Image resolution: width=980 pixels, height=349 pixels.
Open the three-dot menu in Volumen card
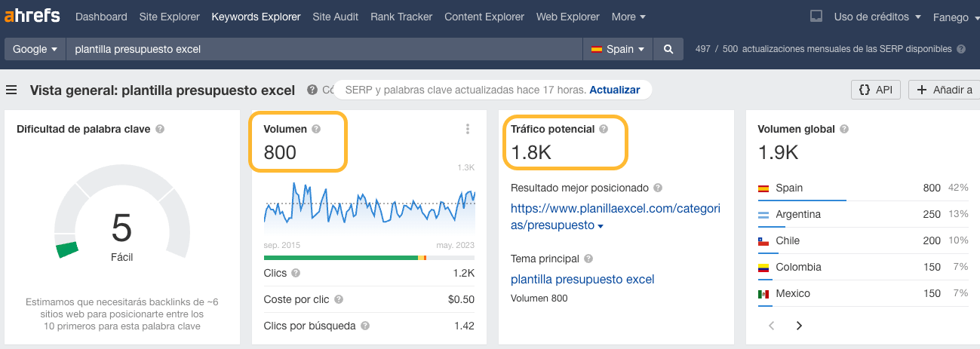468,129
